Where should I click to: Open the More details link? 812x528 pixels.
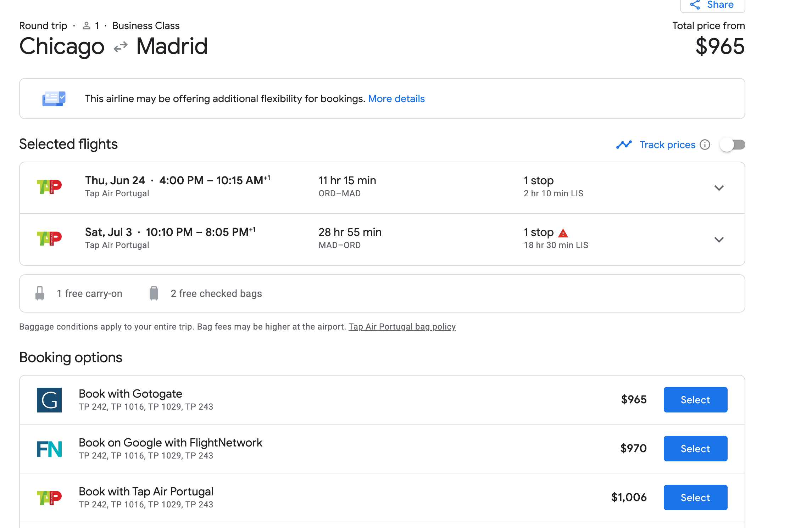pyautogui.click(x=396, y=99)
